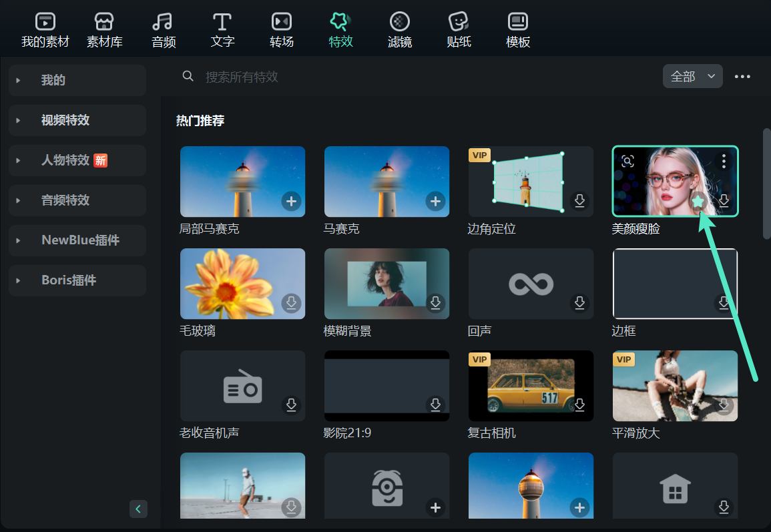This screenshot has width=771, height=532.
Task: Open the 全部 filter dropdown
Action: tap(692, 76)
